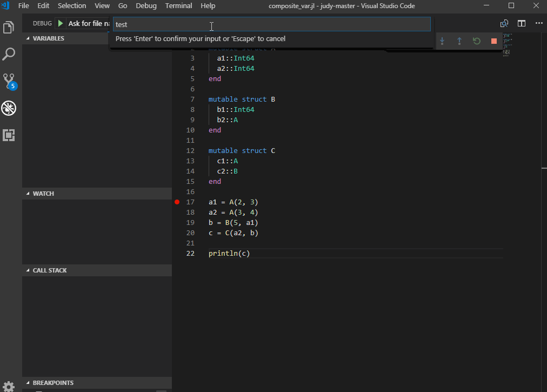Image resolution: width=547 pixels, height=392 pixels.
Task: Click the window title 'composite_var.jl - judy-master'
Action: point(312,6)
